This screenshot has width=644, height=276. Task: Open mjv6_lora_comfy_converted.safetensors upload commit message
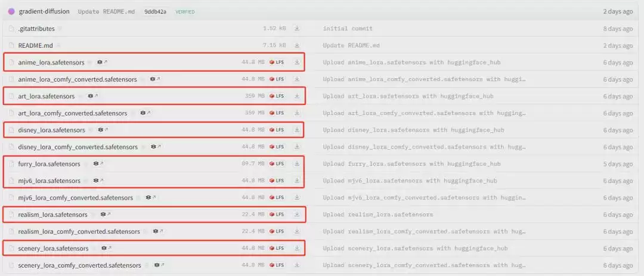(425, 197)
